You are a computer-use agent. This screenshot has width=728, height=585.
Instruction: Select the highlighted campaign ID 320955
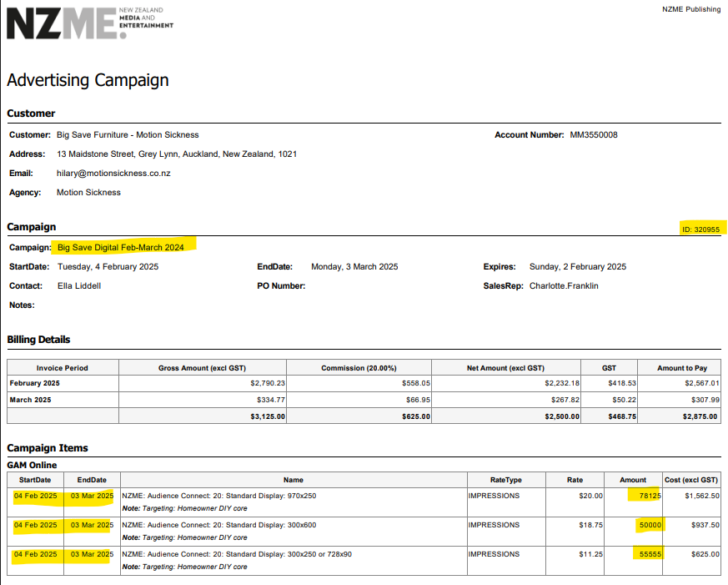pos(700,229)
